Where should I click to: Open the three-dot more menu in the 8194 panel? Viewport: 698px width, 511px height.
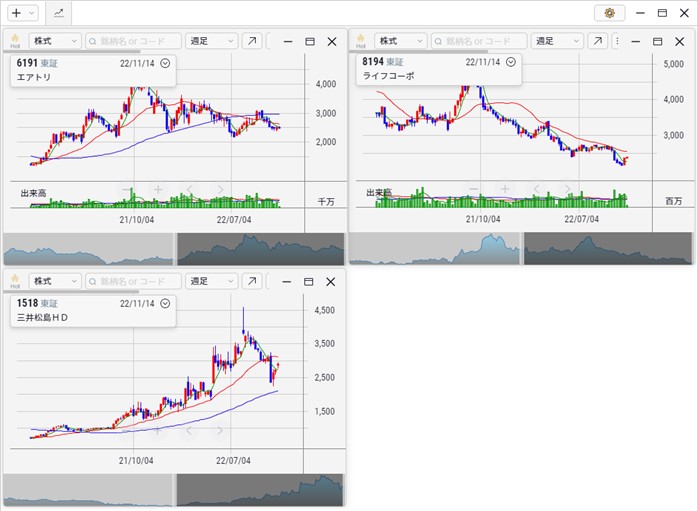(x=617, y=41)
